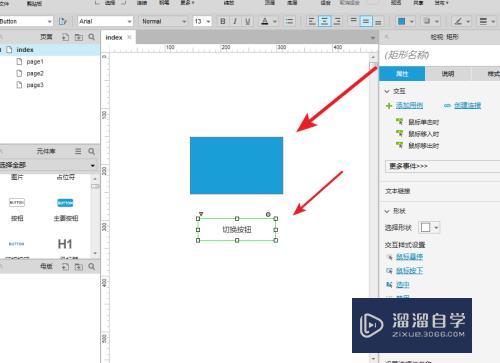Align text to top
Viewport: 500px width, 363px height.
353,21
